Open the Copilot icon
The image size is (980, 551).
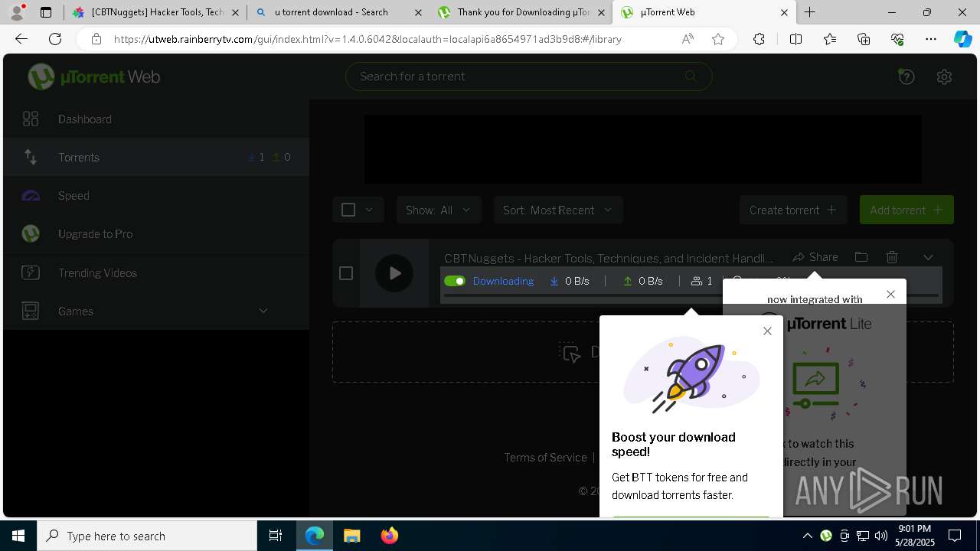point(962,39)
